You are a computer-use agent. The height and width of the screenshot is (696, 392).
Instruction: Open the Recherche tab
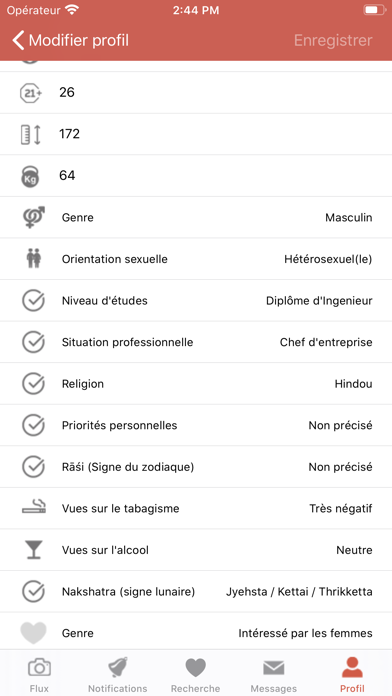coord(195,675)
